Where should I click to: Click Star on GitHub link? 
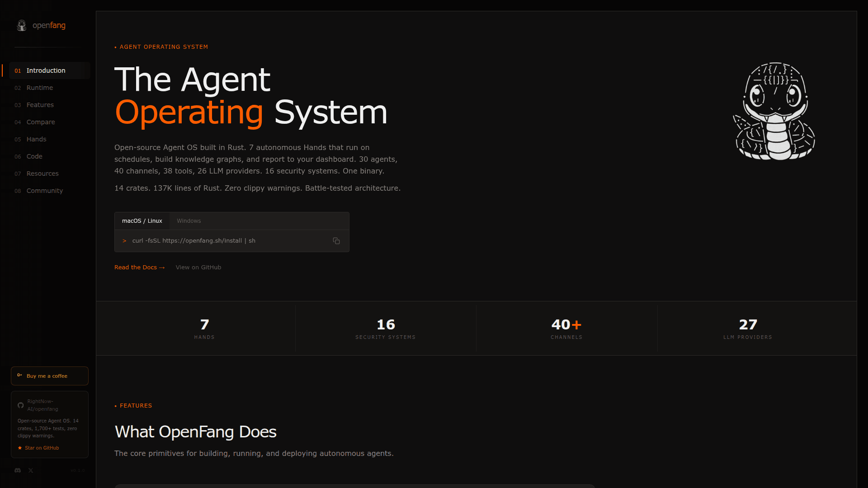coord(42,448)
